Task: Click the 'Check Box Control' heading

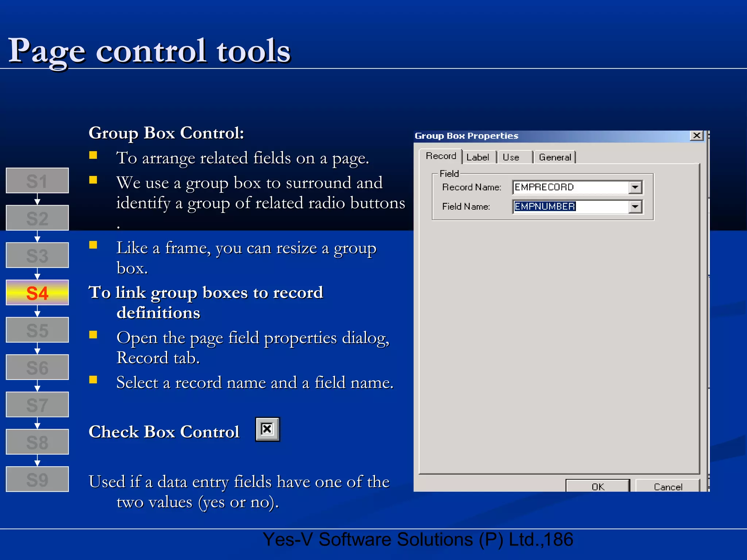Action: click(164, 432)
